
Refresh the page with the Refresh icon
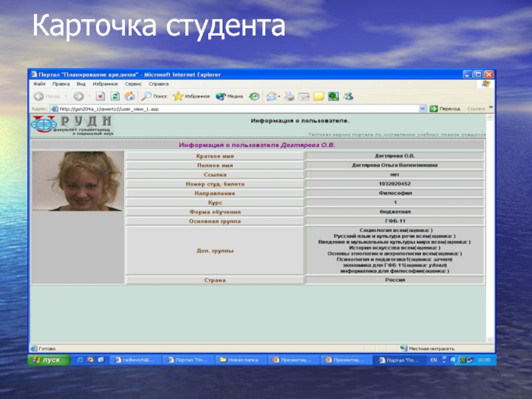114,96
